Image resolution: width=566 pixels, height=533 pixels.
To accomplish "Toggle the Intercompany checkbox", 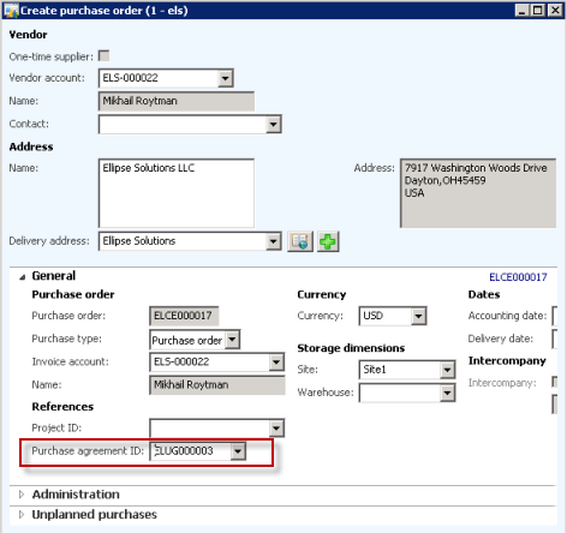I will tap(554, 382).
